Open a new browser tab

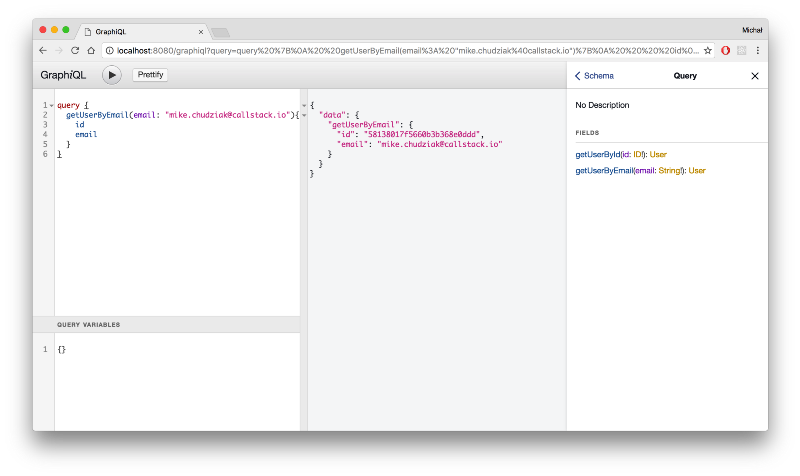pyautogui.click(x=220, y=33)
